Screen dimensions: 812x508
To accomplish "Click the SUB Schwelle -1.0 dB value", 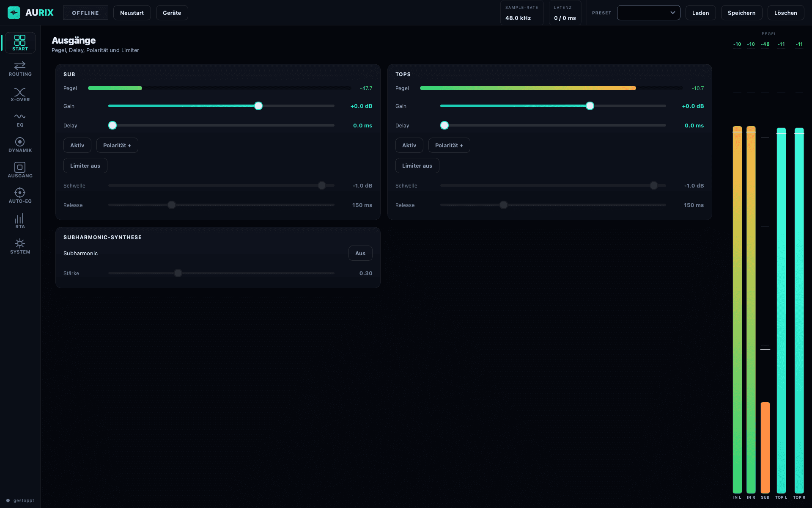I will pos(362,186).
